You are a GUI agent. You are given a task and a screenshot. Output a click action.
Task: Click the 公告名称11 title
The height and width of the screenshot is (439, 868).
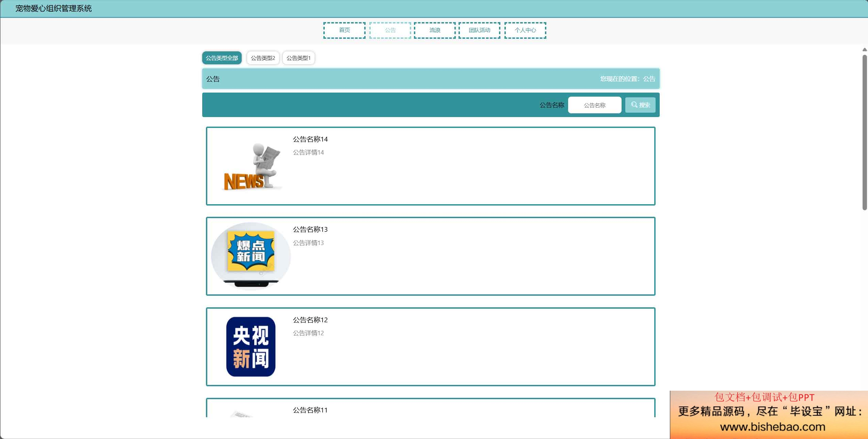pyautogui.click(x=310, y=410)
